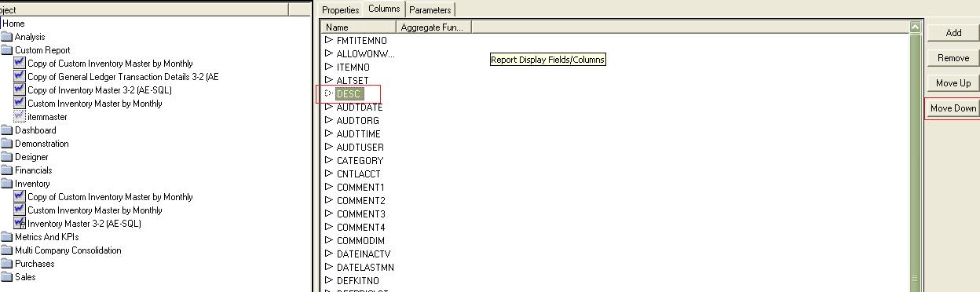Viewport: 980px width, 292px height.
Task: Select the Multi Company Consolidation folder icon
Action: pos(7,250)
